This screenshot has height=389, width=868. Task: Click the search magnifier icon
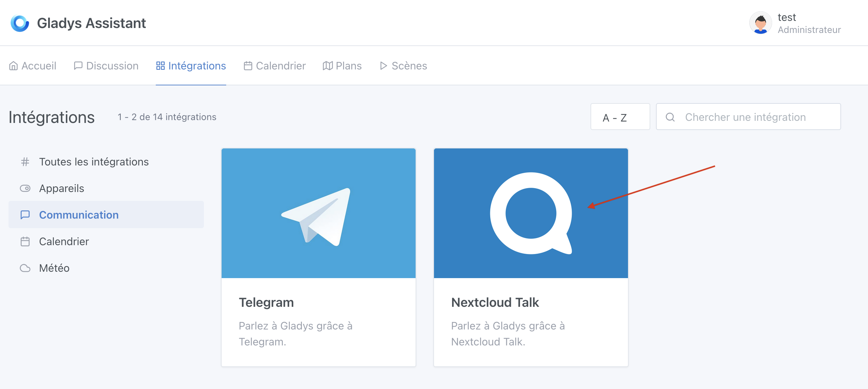[670, 117]
